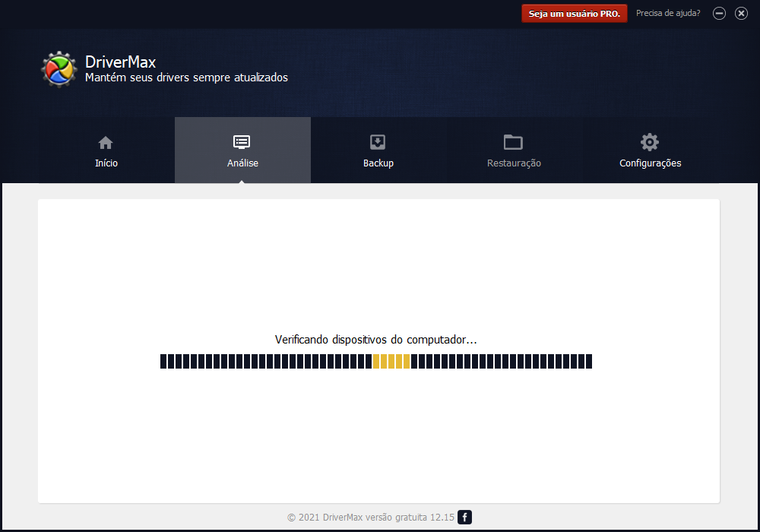760x532 pixels.
Task: Click the "Verificando dispositivos do computador..." status text
Action: point(375,340)
